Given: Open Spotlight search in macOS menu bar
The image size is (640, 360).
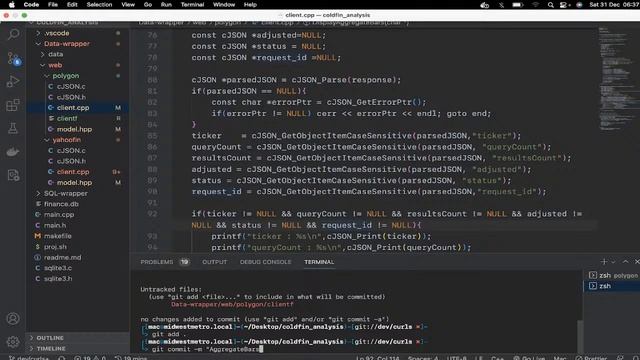Looking at the screenshot, I should pos(551,5).
